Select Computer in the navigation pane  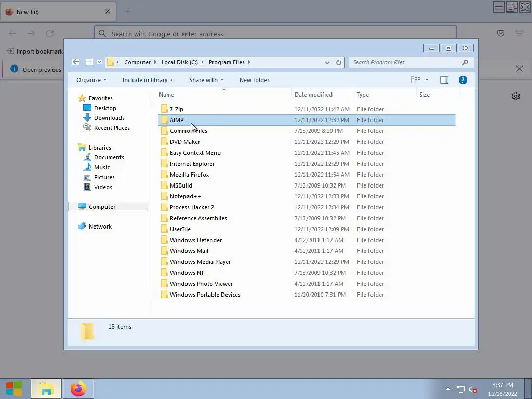[x=109, y=207]
